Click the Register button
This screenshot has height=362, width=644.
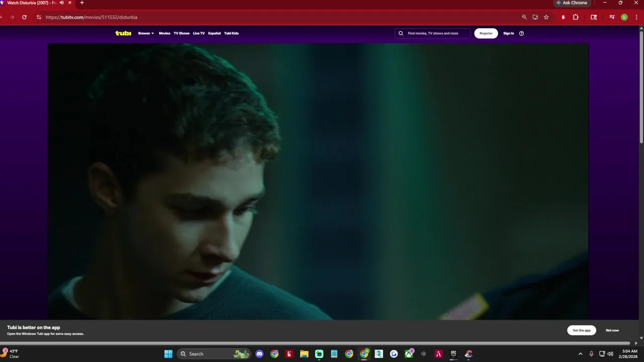pos(486,33)
